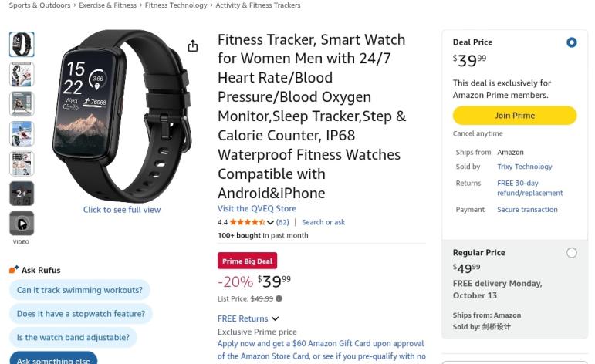Click main watch image for full view

122,116
